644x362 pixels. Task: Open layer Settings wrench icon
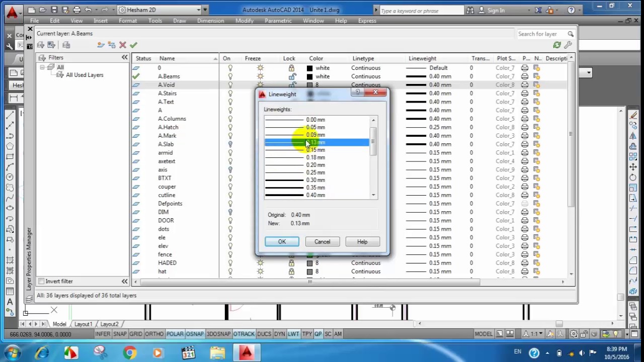pyautogui.click(x=568, y=45)
